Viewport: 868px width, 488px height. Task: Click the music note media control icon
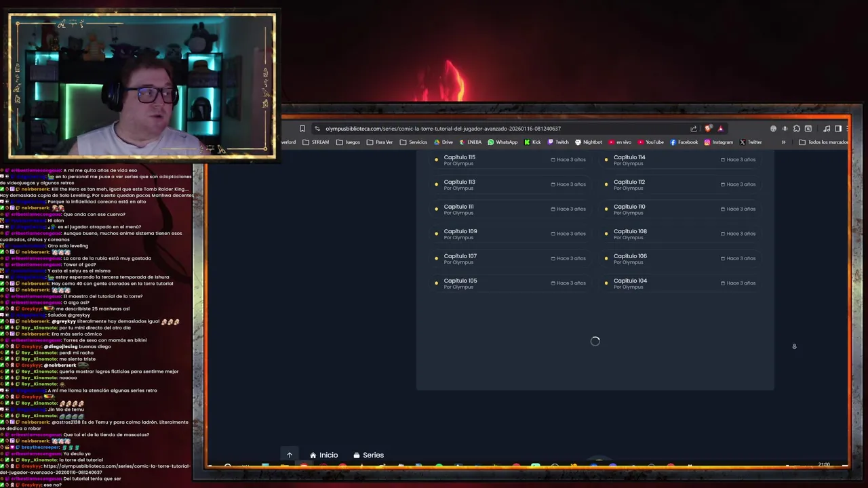pos(827,129)
